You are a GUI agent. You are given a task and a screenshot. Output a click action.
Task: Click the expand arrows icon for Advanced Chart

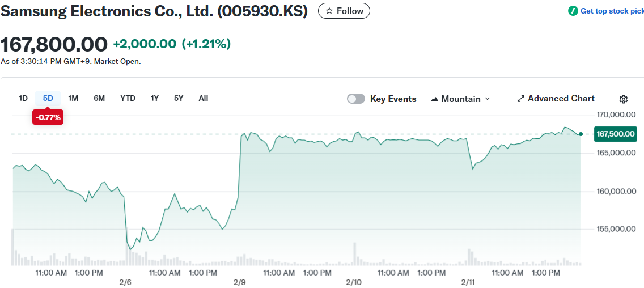pyautogui.click(x=520, y=99)
